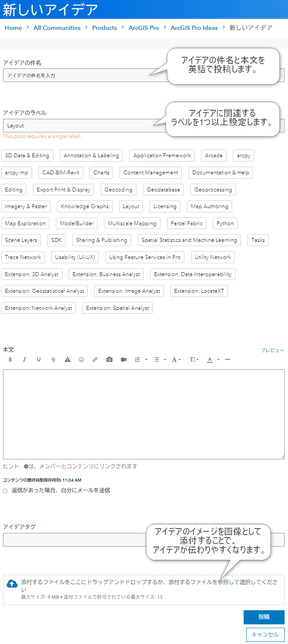Toggle bold formatting in the editor

(x=10, y=360)
